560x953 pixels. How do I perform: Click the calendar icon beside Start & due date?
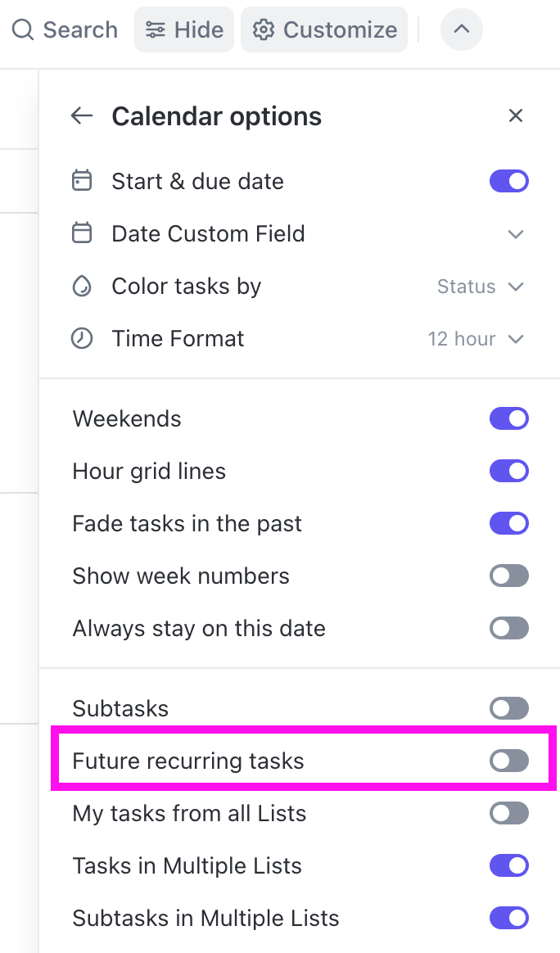[82, 181]
